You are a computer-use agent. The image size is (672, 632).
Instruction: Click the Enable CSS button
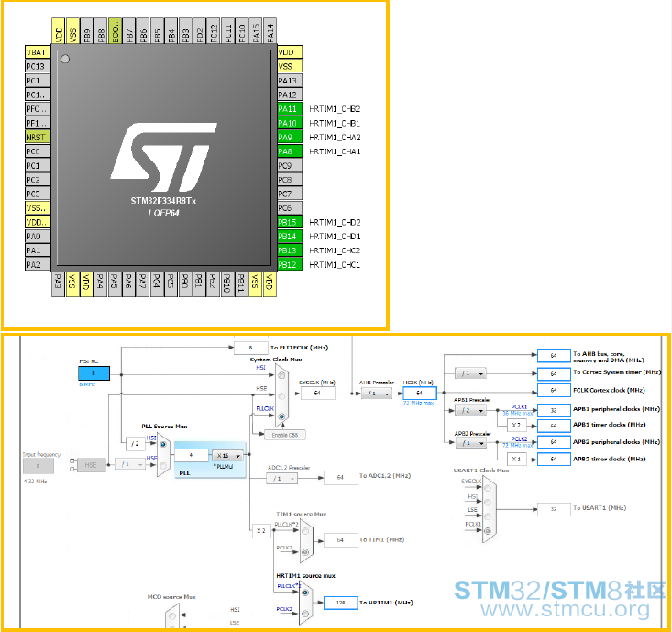coord(285,435)
